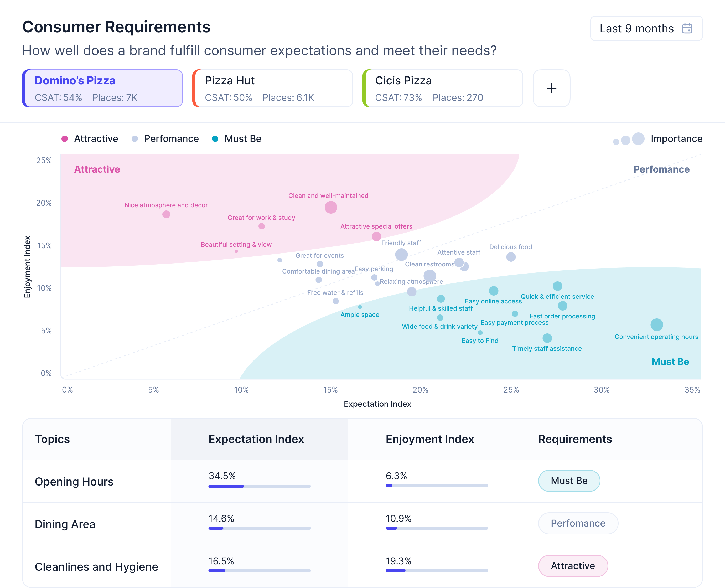Click the Perfomance zone title in chart

pos(661,169)
